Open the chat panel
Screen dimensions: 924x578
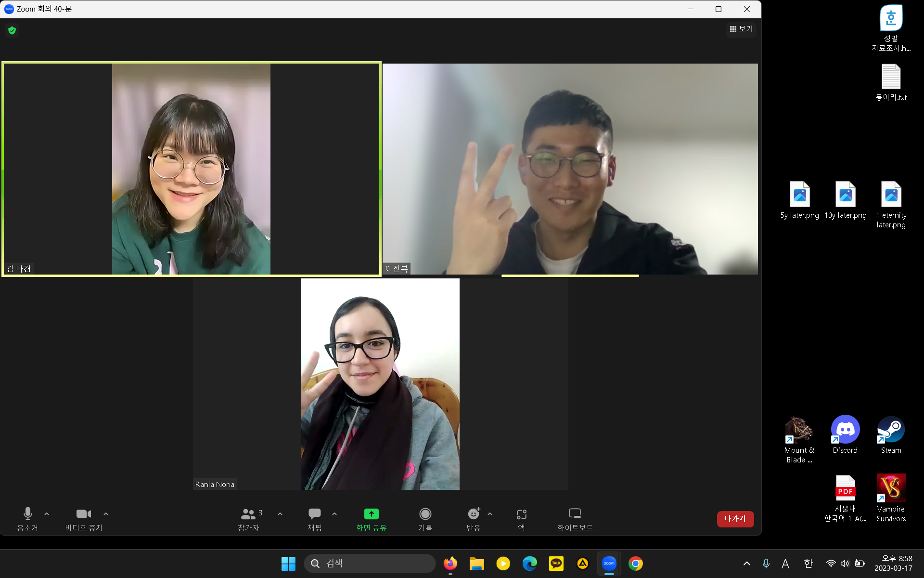pos(315,519)
